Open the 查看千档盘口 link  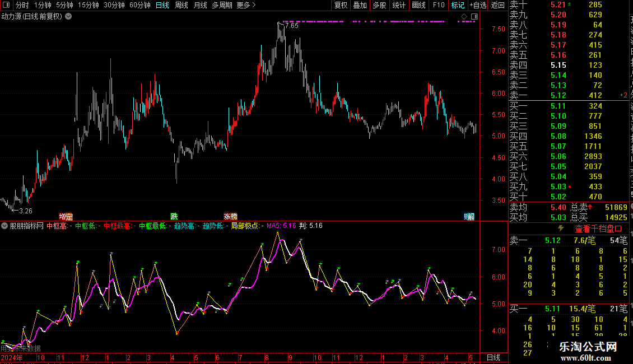[598, 229]
